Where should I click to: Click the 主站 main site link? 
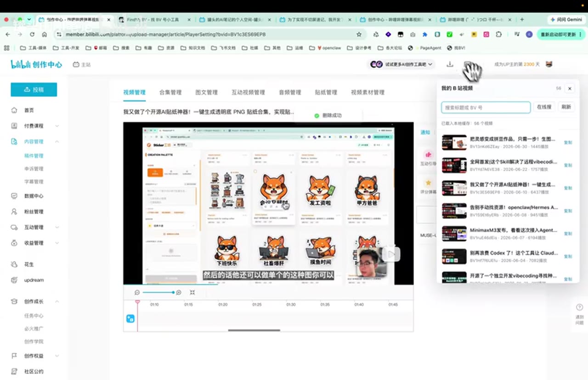(82, 65)
